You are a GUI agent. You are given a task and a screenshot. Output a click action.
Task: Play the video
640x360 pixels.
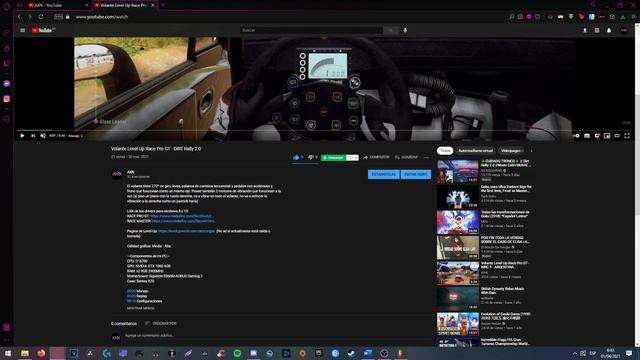coord(22,136)
